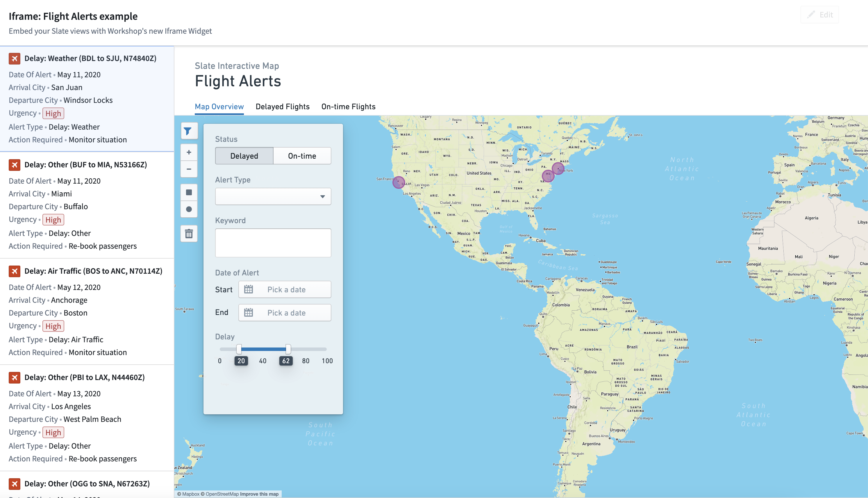Click the End date calendar icon
Screen dimensions: 868x498
tap(248, 313)
